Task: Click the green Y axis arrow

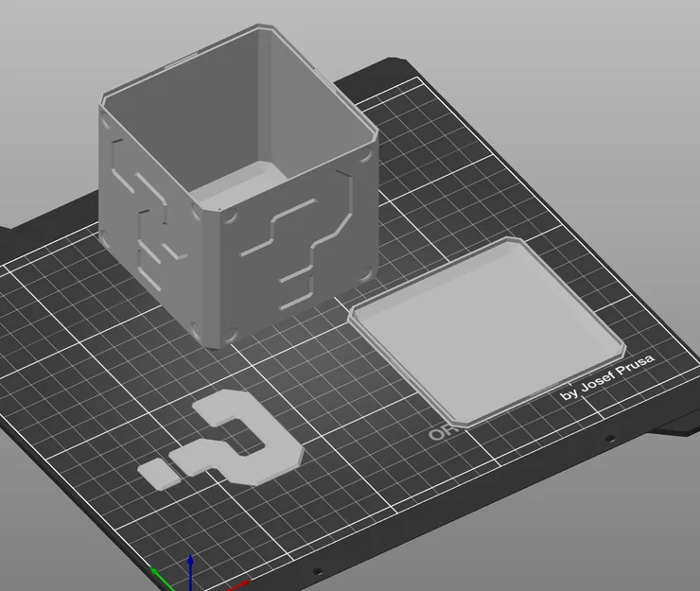Action: (x=160, y=579)
